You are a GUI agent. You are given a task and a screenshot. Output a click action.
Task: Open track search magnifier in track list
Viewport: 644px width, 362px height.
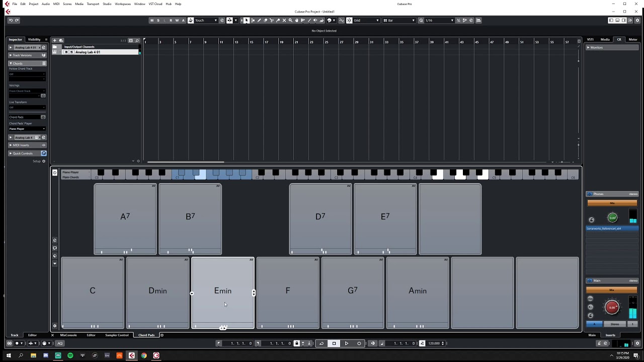point(137,40)
